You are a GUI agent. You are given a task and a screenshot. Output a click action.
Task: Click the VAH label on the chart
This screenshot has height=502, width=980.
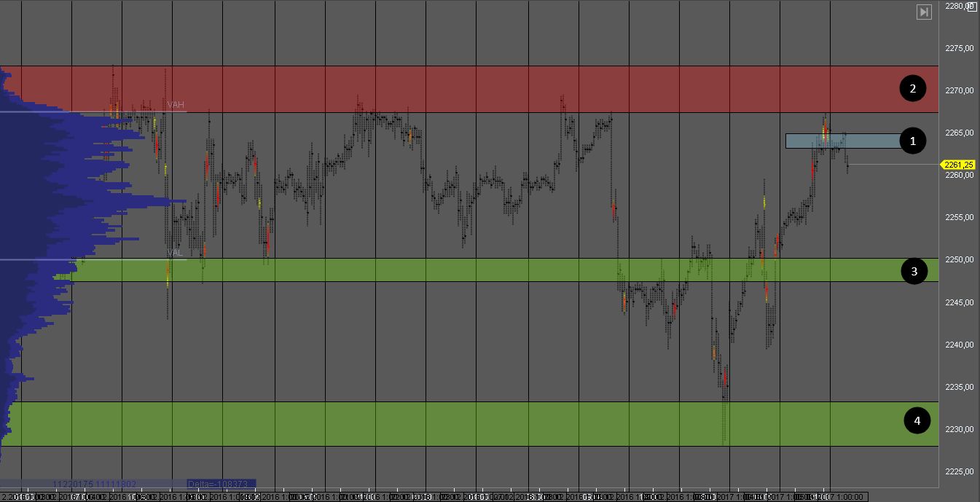[x=176, y=106]
